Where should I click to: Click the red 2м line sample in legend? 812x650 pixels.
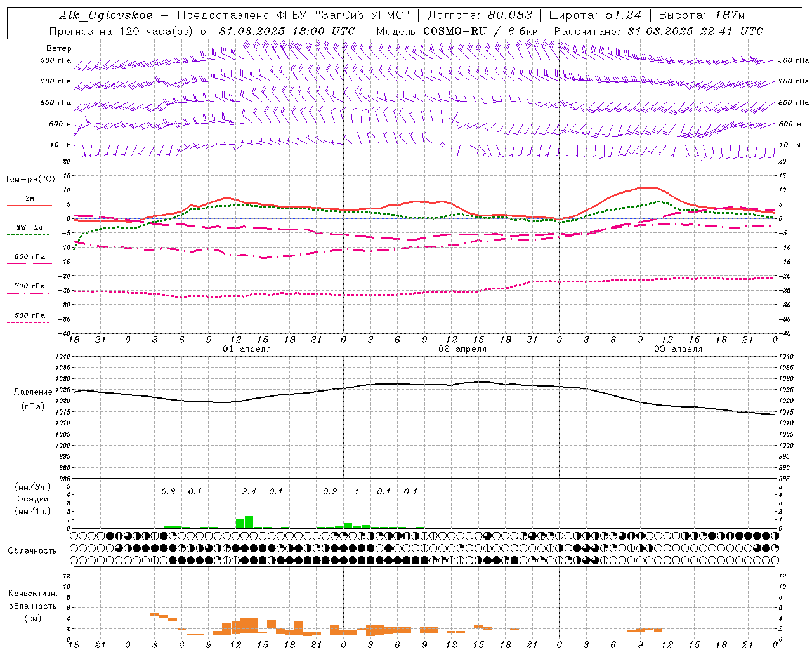[x=29, y=206]
